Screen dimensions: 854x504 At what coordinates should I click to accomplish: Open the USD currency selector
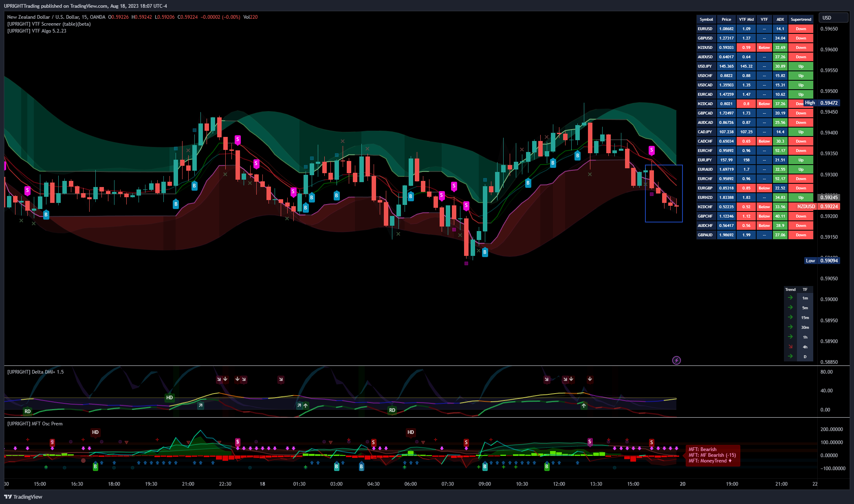click(x=833, y=18)
